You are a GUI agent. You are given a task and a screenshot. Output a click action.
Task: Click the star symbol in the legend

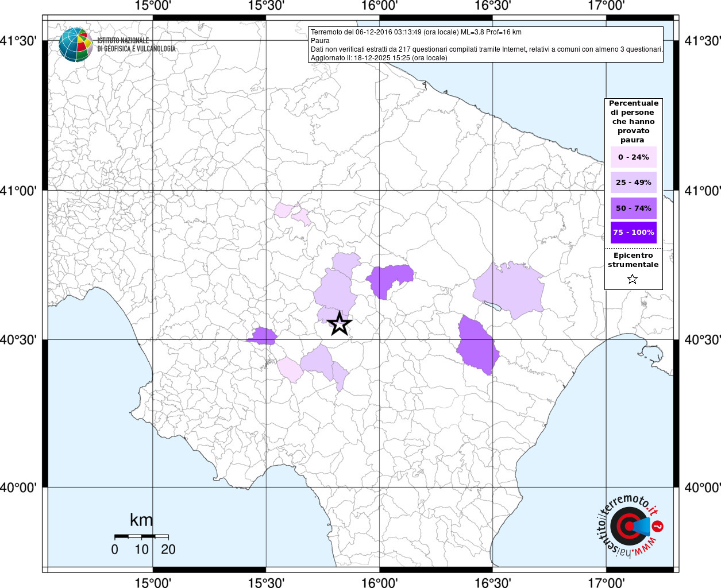633,280
